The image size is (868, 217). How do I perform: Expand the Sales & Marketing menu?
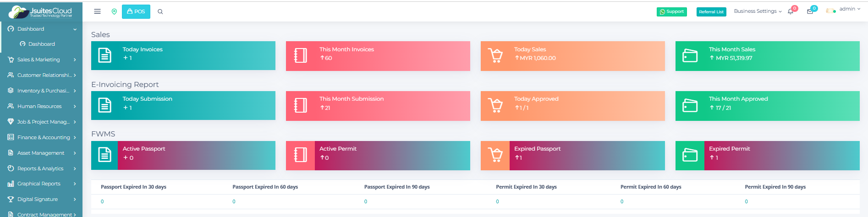[x=41, y=60]
